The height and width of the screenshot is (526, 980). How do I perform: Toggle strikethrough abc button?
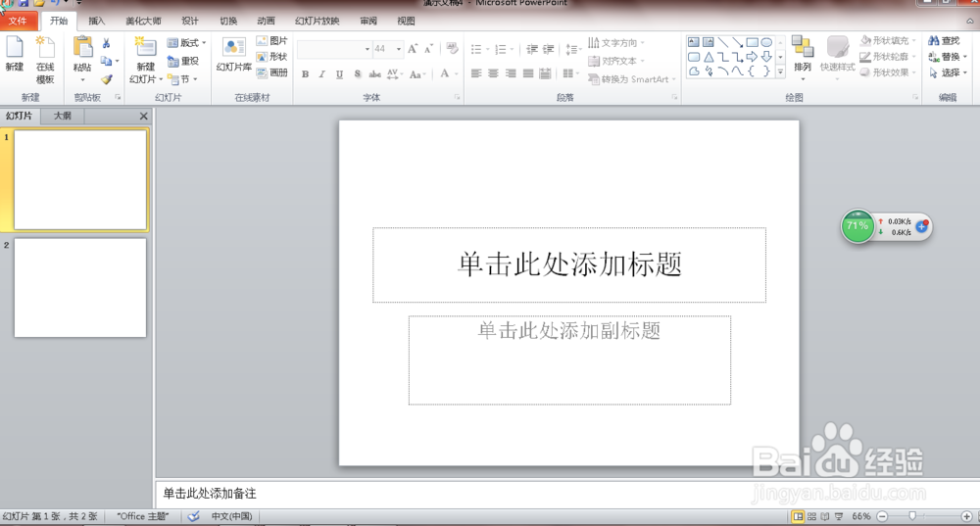coord(374,74)
